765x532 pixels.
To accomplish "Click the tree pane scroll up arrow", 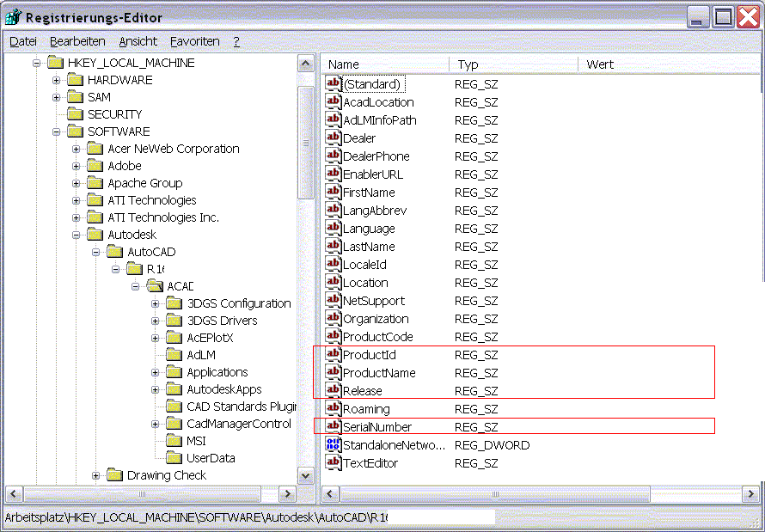I will 305,64.
